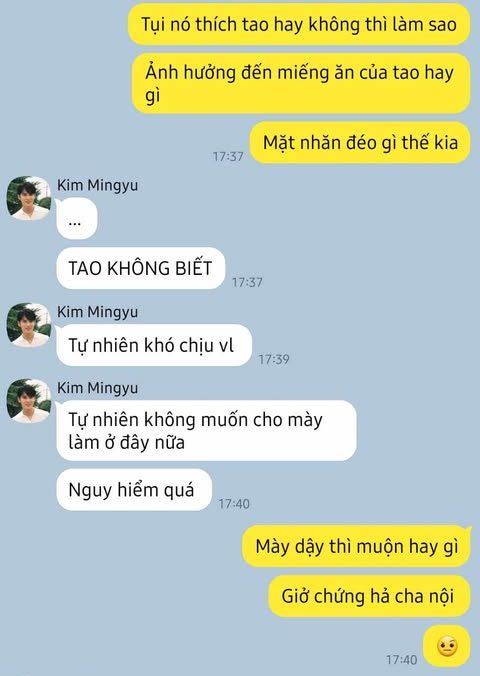Viewport: 480px width, 676px height.
Task: Click the 'Kim Mingyu' name above 'Tự nhiên không muốn'
Action: coord(97,388)
